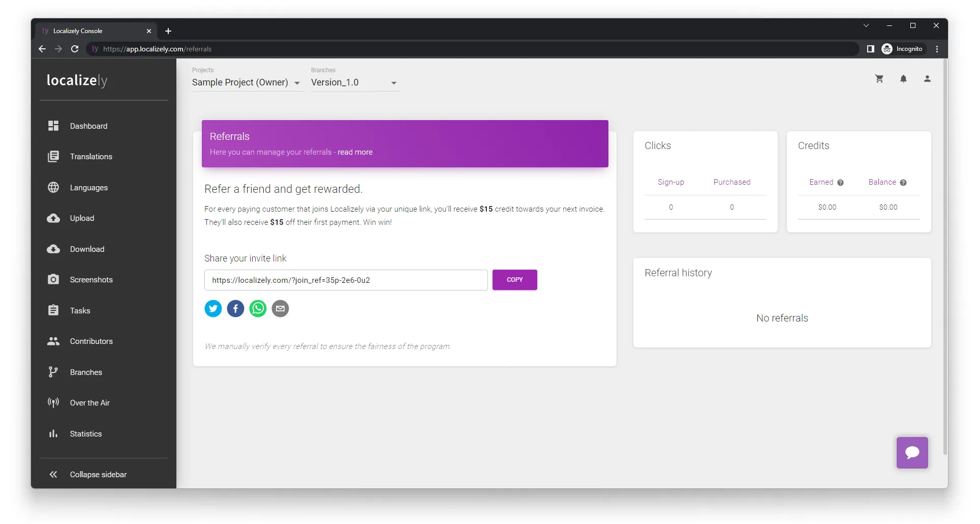The width and height of the screenshot is (980, 524).
Task: Click the Upload cloud icon
Action: pos(53,218)
